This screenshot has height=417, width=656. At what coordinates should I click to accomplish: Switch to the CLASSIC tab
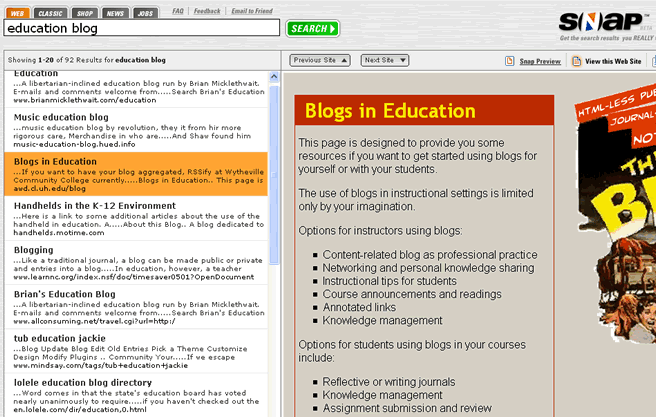(50, 13)
